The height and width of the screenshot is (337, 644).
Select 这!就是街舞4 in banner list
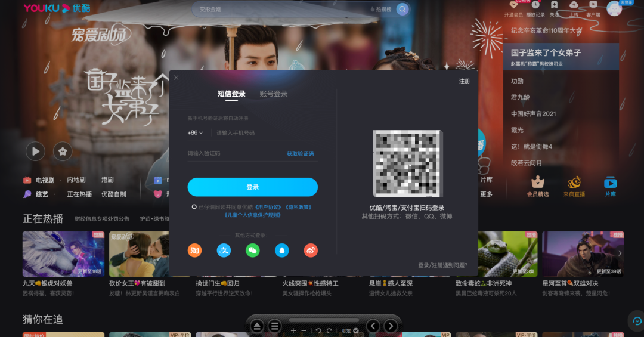pyautogui.click(x=531, y=147)
